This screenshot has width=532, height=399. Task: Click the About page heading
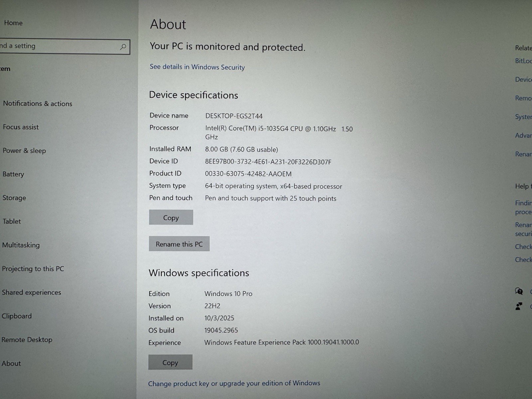[x=168, y=24]
